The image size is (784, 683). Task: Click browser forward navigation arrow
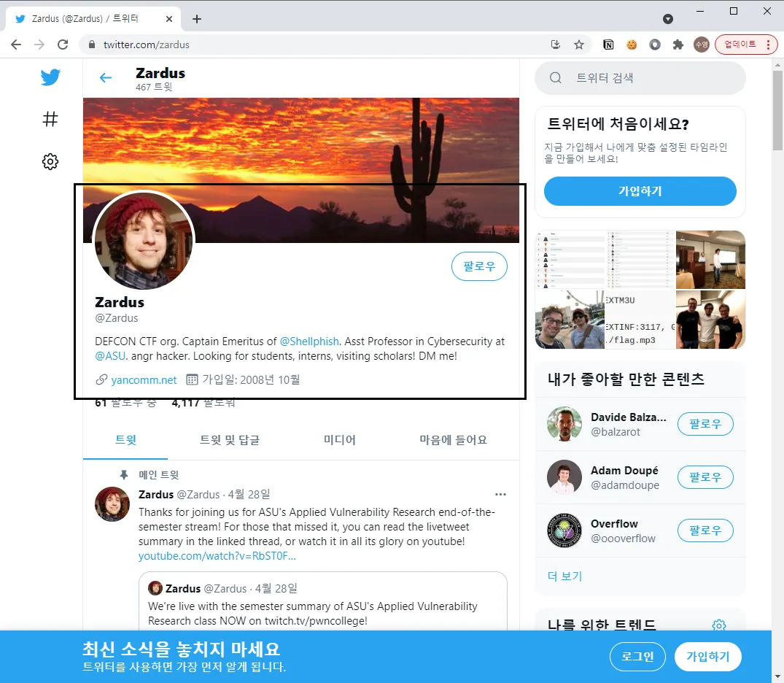pos(39,45)
